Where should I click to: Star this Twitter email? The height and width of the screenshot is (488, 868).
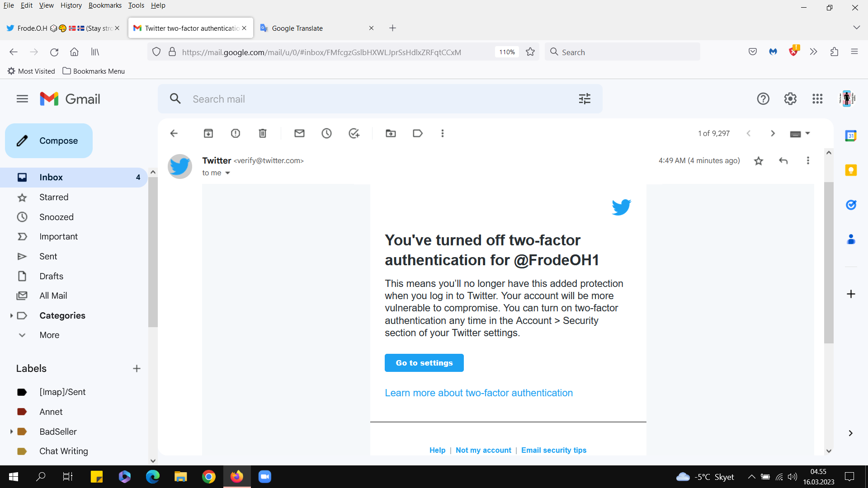759,161
